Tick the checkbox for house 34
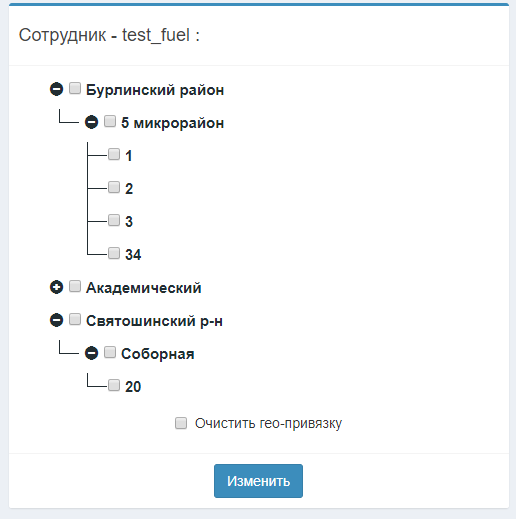516x519 pixels. click(x=114, y=253)
